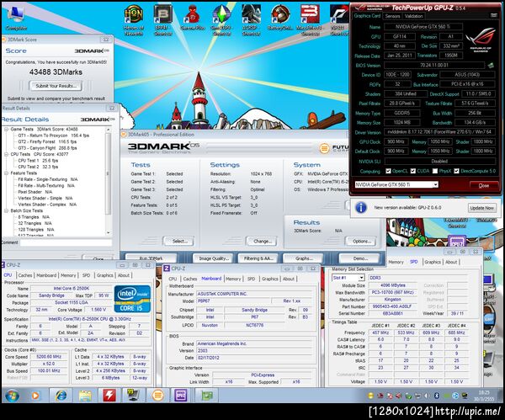
Task: Open The Sims shortcut with green diamond icon
Action: point(221,20)
